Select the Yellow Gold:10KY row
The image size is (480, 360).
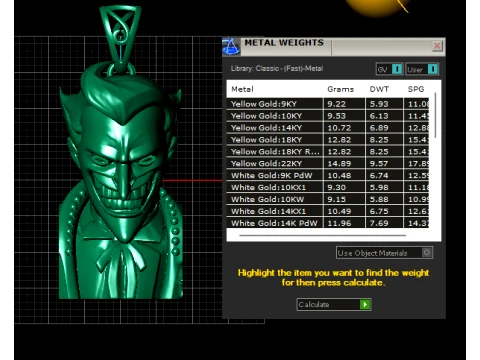pyautogui.click(x=328, y=116)
